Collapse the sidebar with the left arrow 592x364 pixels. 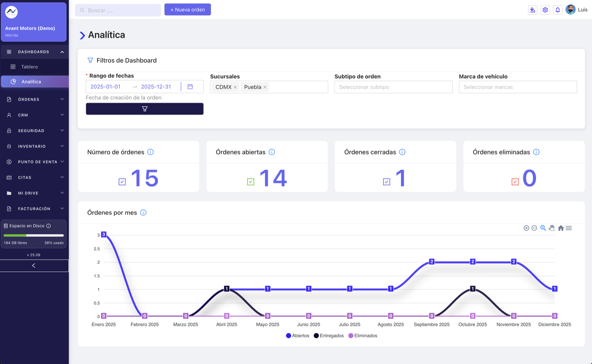[x=34, y=266]
